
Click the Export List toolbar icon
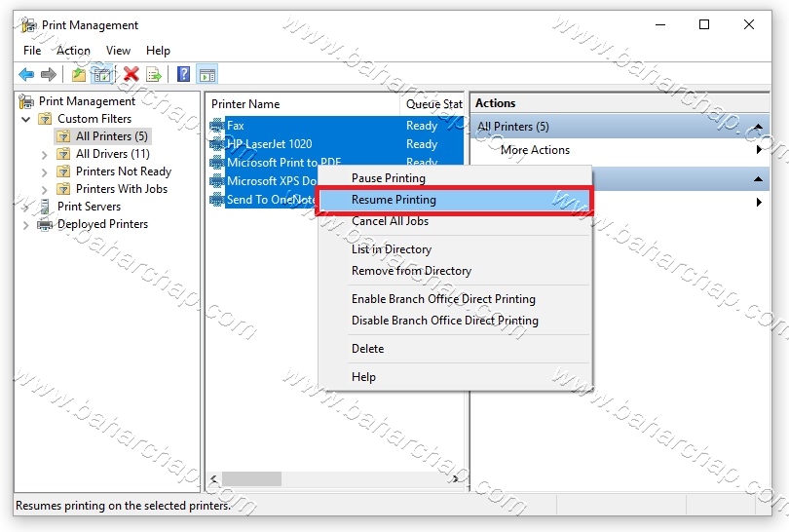[x=154, y=74]
